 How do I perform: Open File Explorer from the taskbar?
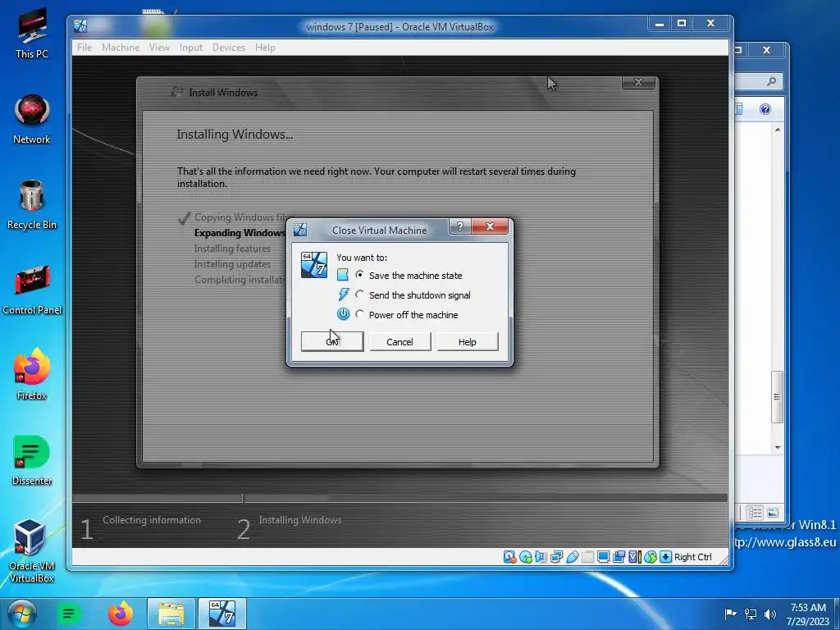click(x=171, y=614)
